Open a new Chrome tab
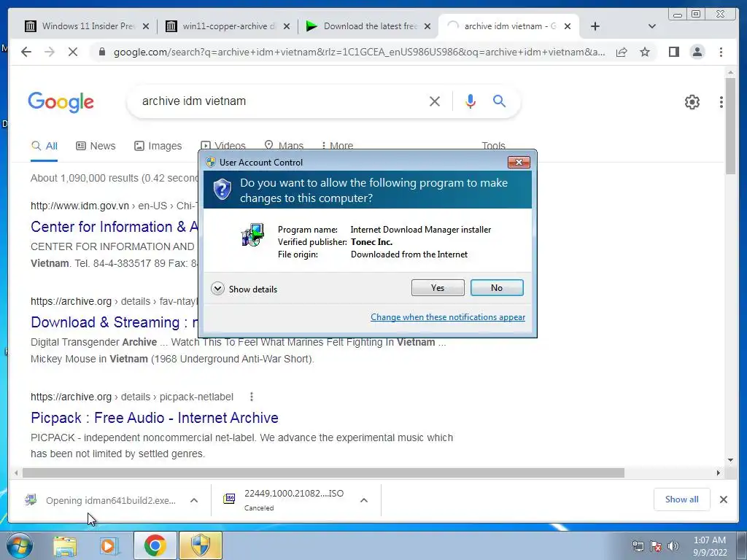This screenshot has height=560, width=747. pyautogui.click(x=595, y=26)
